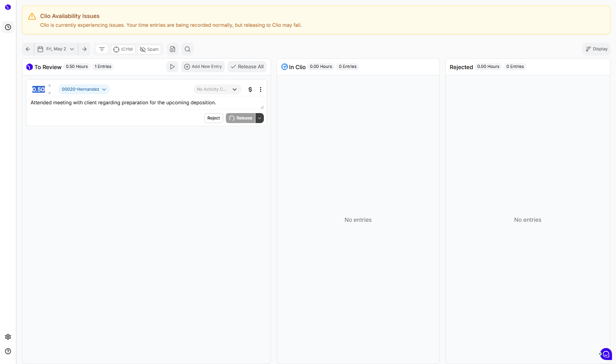The width and height of the screenshot is (616, 364).
Task: Increase hours with the up stepper arrow
Action: point(50,86)
